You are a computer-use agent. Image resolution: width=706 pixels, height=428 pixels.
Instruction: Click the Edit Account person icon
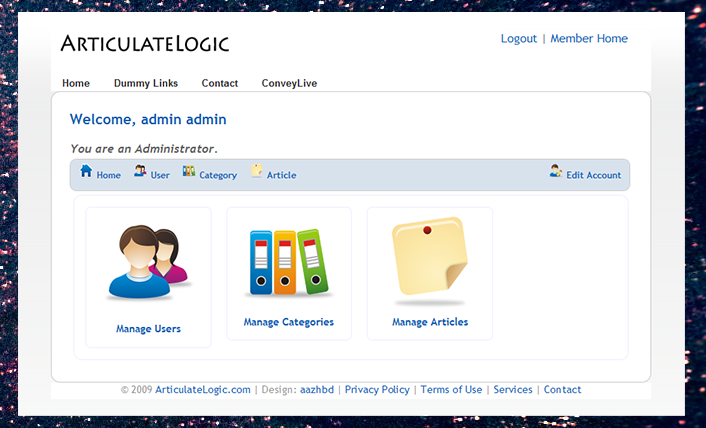click(556, 171)
